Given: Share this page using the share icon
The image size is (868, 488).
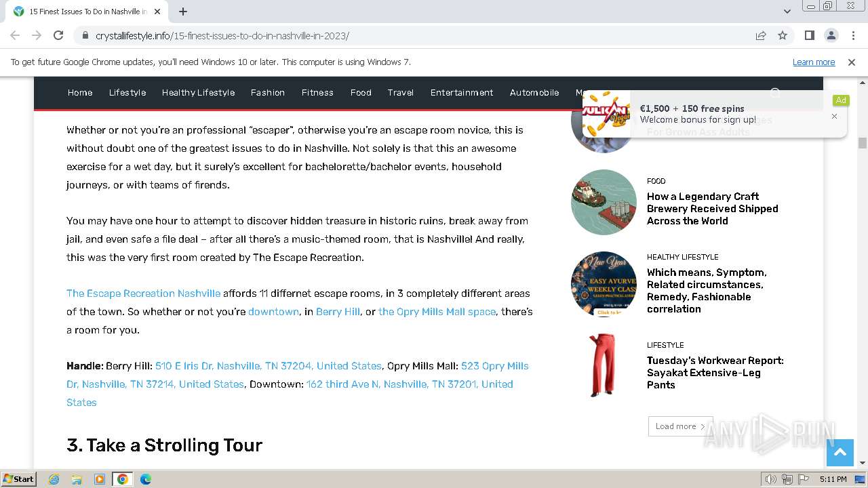Looking at the screenshot, I should pos(761,35).
